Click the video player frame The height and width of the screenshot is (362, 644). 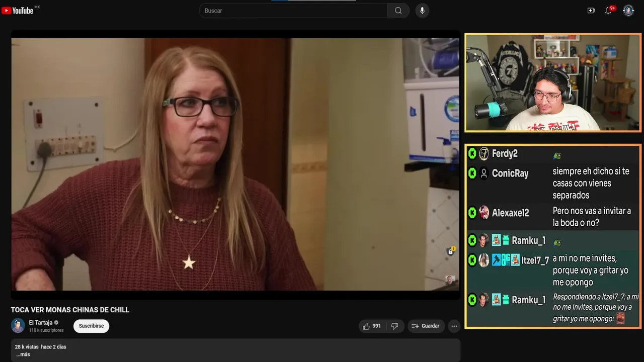pos(235,164)
